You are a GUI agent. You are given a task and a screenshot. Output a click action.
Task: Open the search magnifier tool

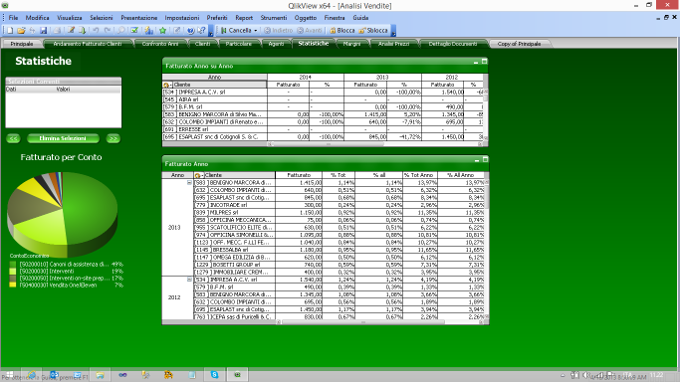click(x=121, y=30)
